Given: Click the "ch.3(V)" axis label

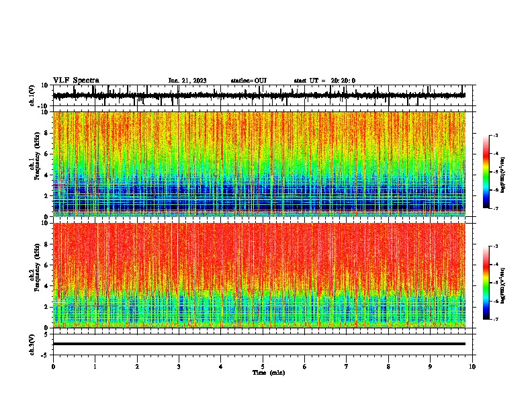Looking at the screenshot, I should [x=32, y=345].
